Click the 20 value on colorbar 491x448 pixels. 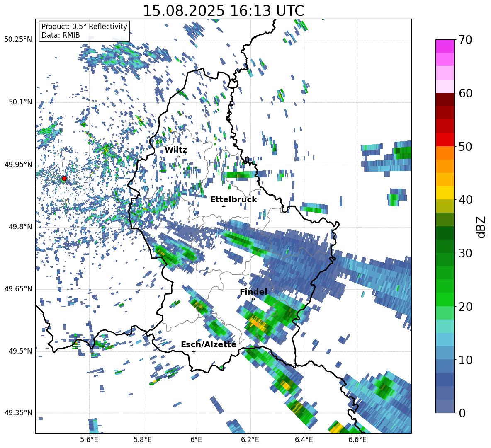(x=465, y=307)
